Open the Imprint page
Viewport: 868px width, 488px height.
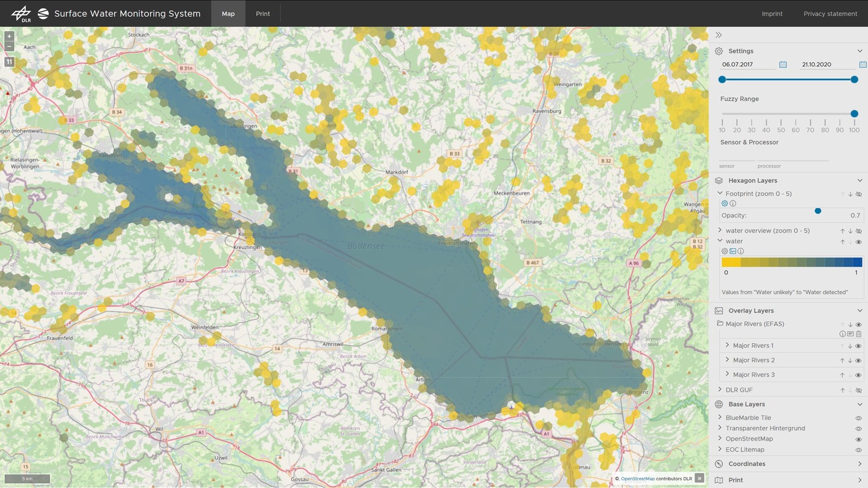click(x=772, y=14)
